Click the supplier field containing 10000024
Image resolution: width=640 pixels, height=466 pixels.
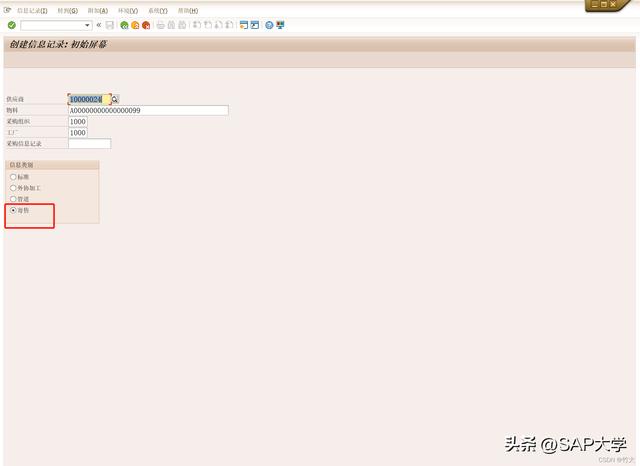pyautogui.click(x=89, y=99)
